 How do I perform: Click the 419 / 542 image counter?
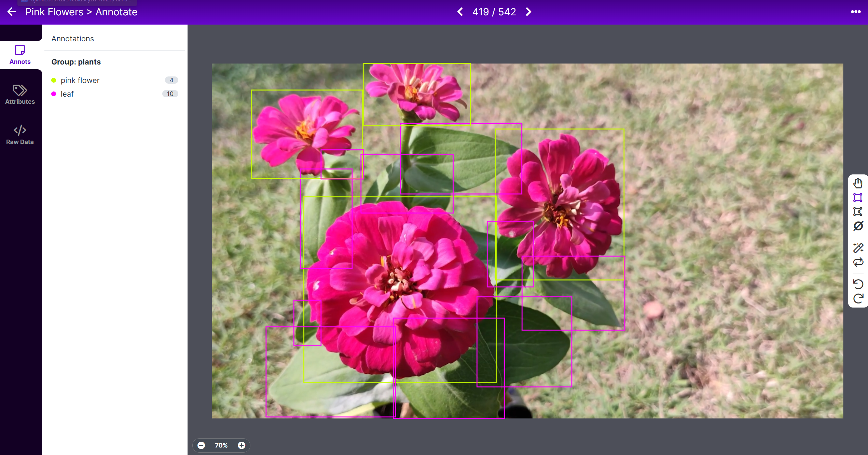click(x=494, y=12)
